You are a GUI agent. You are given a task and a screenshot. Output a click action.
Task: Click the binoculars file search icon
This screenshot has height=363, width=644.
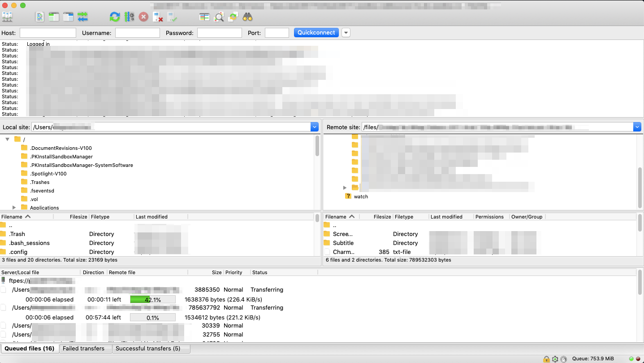[247, 17]
